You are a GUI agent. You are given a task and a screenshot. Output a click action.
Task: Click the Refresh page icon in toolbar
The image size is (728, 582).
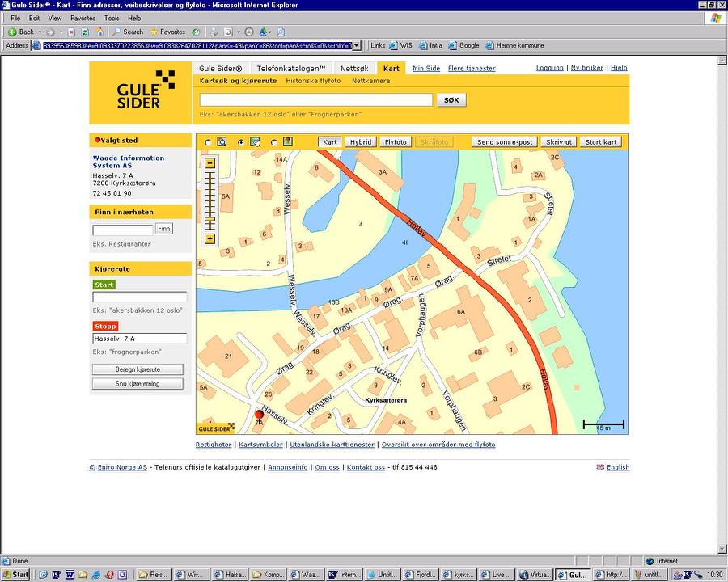point(85,32)
